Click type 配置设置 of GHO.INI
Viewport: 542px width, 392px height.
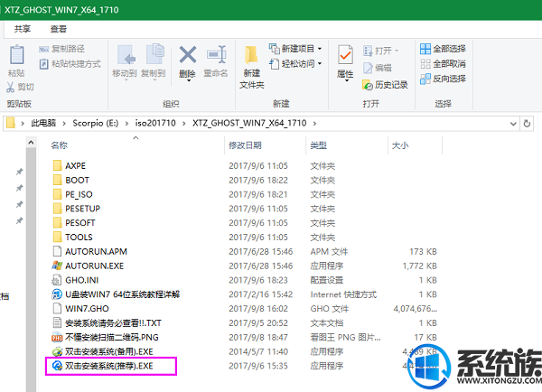(327, 280)
